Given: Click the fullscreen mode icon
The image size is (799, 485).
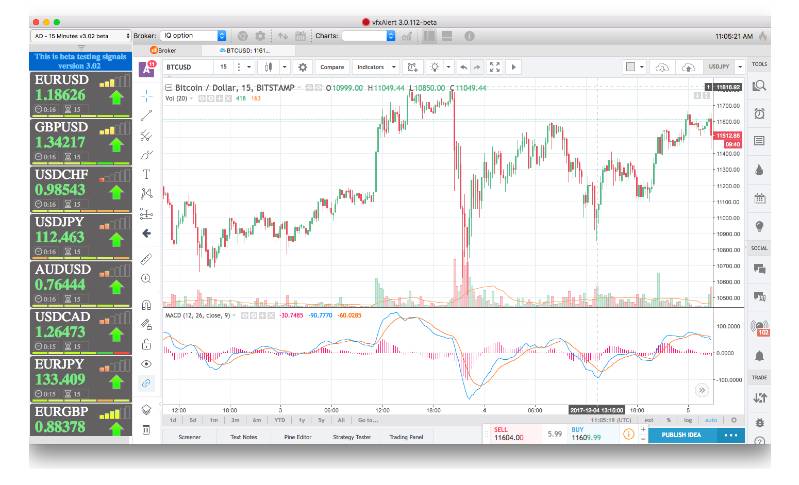Looking at the screenshot, I should point(496,67).
